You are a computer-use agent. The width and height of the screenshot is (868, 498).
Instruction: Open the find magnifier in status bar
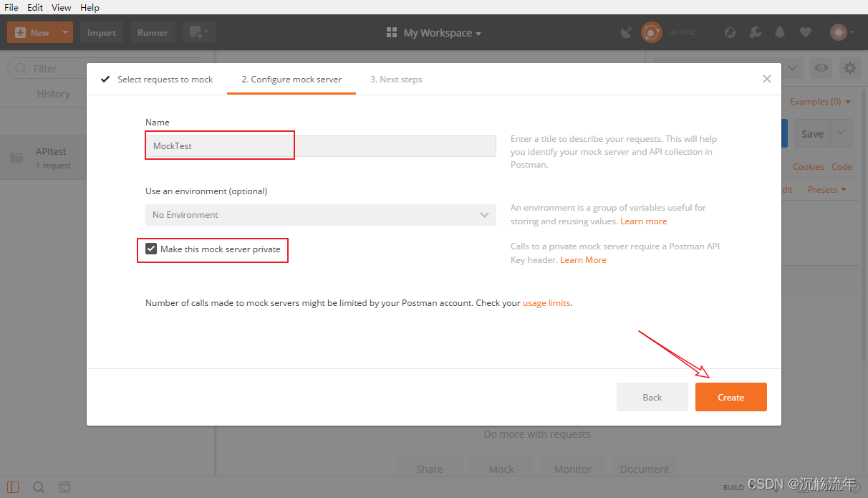click(39, 487)
